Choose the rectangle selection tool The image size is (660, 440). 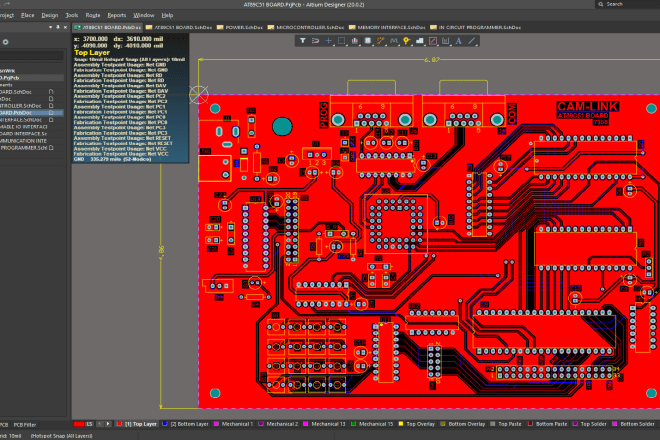[x=341, y=41]
